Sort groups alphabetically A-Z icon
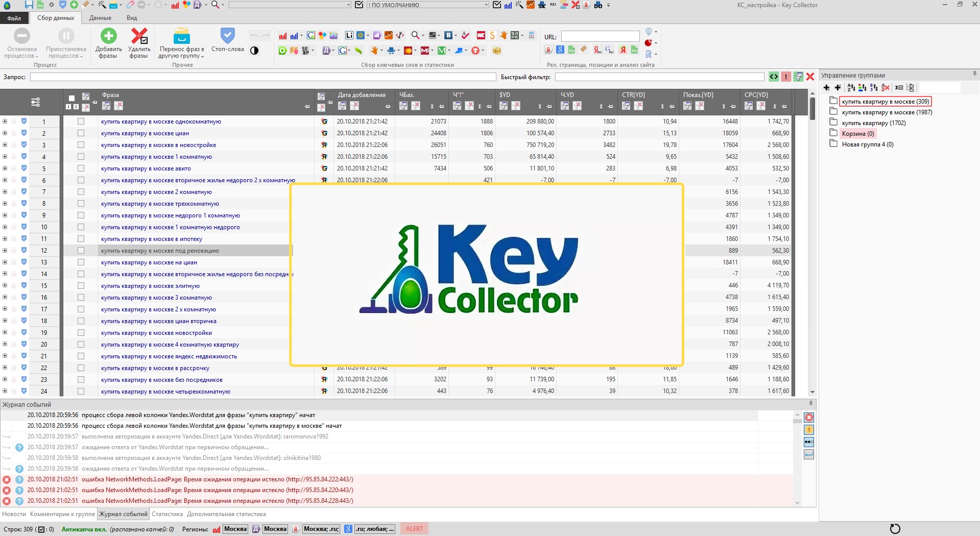Viewport: 980px width, 536px height. [851, 88]
